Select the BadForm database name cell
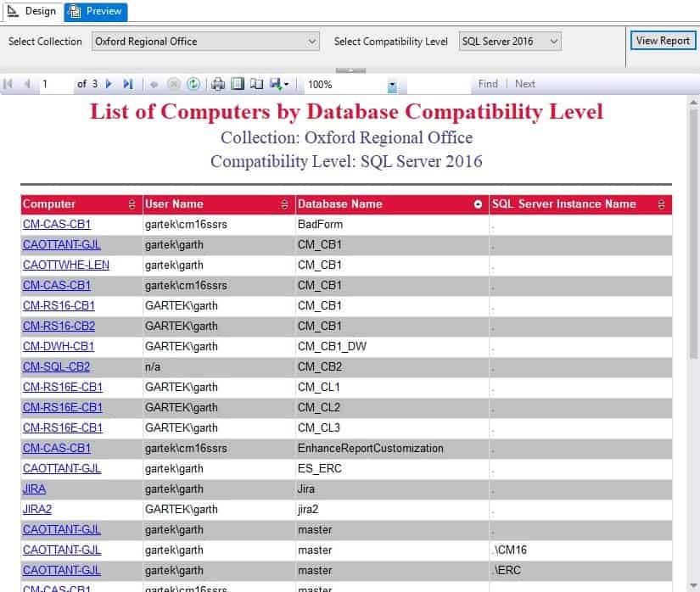Viewport: 700px width, 592px height. click(x=392, y=225)
